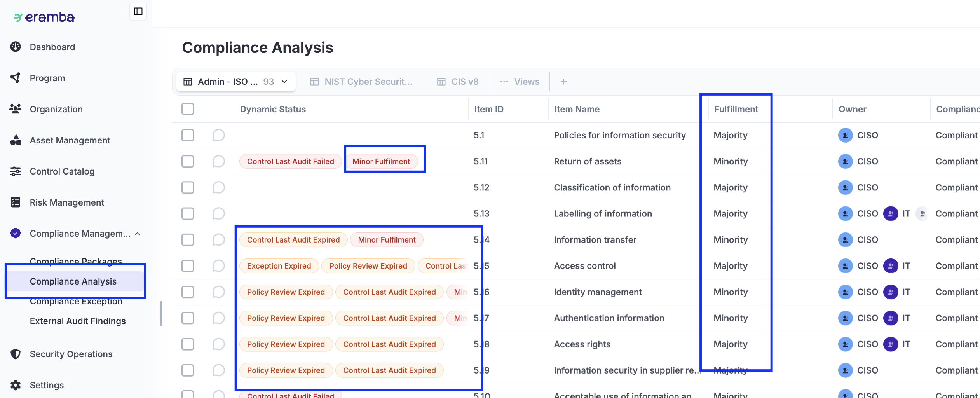Switch to the CIS v8 tab
The width and height of the screenshot is (980, 398).
pyautogui.click(x=458, y=82)
